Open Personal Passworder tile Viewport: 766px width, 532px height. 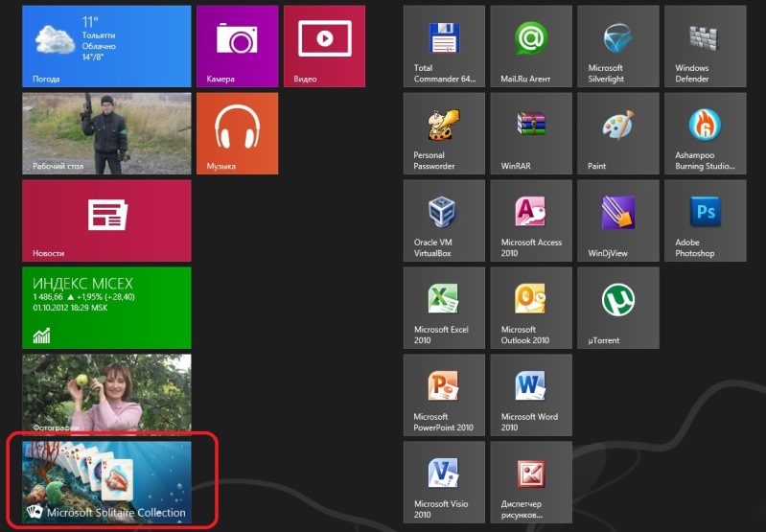pyautogui.click(x=444, y=133)
